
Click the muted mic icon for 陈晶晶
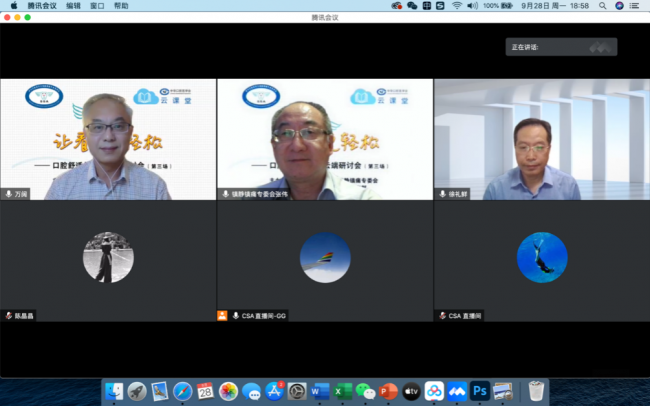click(x=9, y=315)
